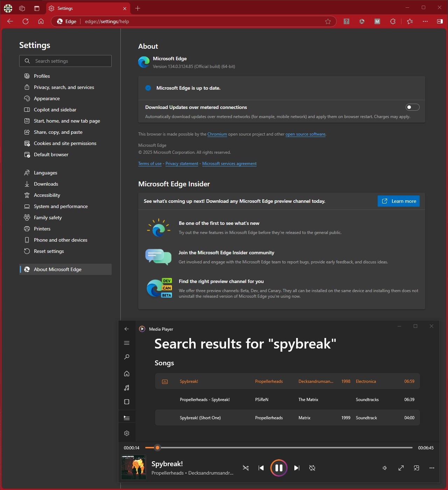Open Extensions puzzle icon in toolbar
The height and width of the screenshot is (490, 448).
point(393,21)
